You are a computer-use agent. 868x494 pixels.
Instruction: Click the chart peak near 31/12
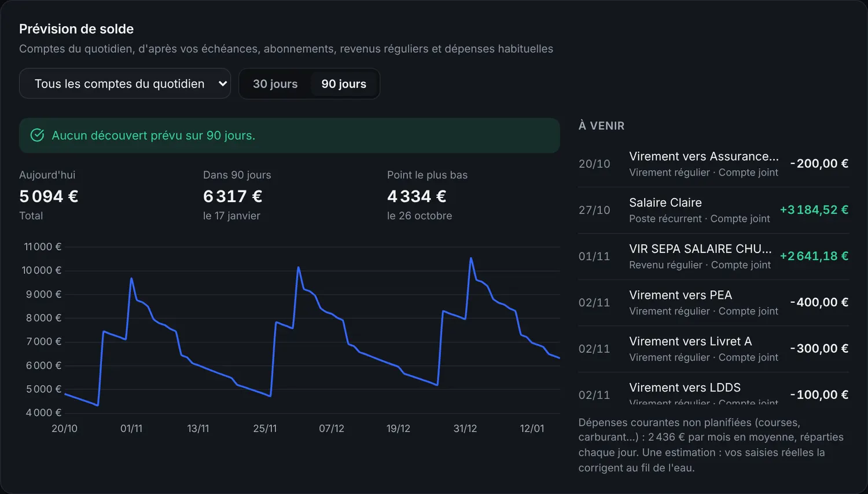coord(471,258)
